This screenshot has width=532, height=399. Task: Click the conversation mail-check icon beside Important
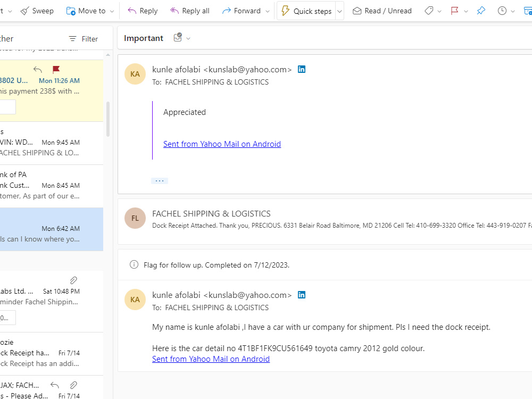click(178, 37)
